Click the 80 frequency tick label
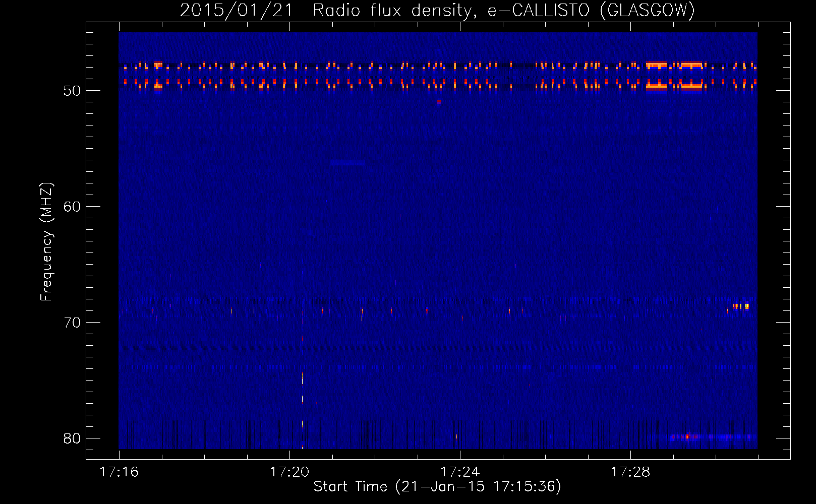Screen dimensions: 816x504 [72, 438]
